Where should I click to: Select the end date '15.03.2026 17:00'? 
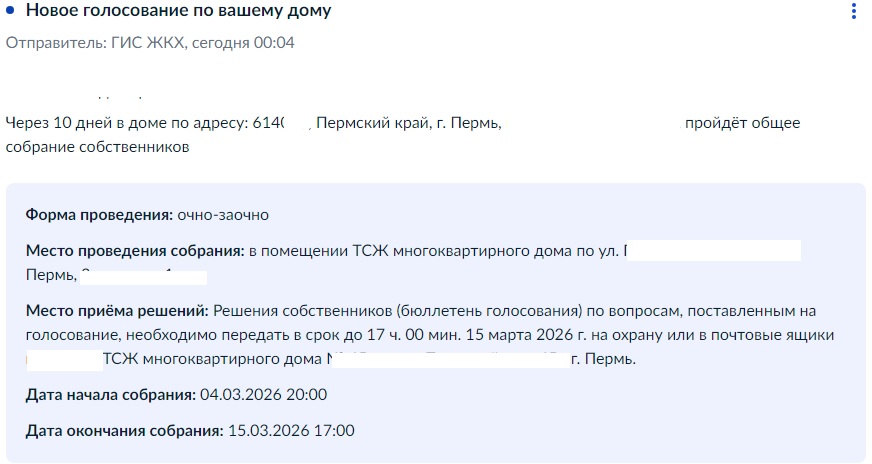(x=291, y=431)
